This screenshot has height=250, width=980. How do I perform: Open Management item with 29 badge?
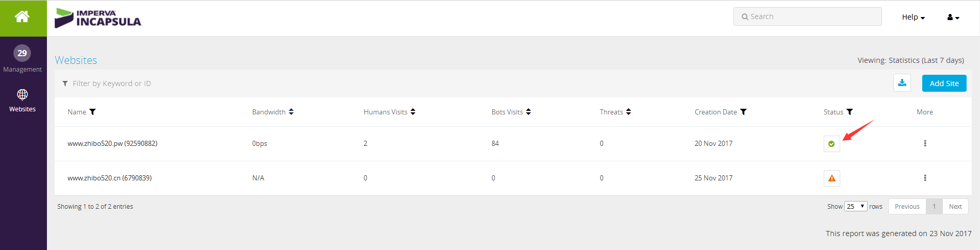pyautogui.click(x=22, y=59)
